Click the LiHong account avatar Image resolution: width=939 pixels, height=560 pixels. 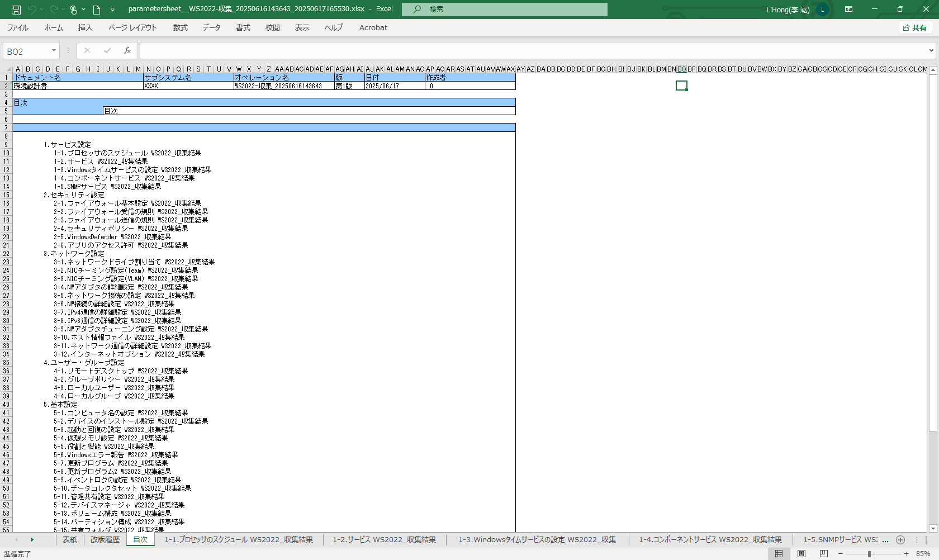click(822, 10)
